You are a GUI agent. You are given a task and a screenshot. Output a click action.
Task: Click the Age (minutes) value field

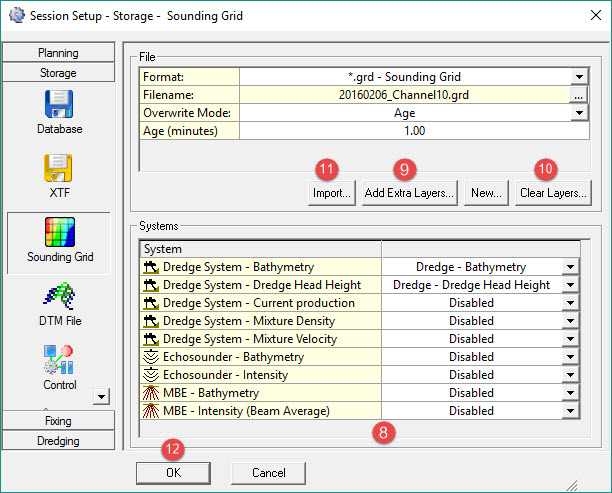point(413,131)
